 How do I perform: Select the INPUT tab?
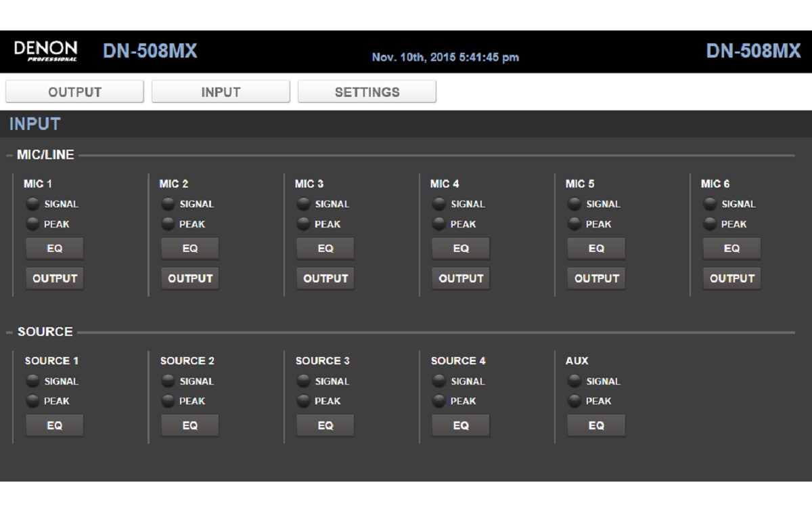[x=221, y=92]
